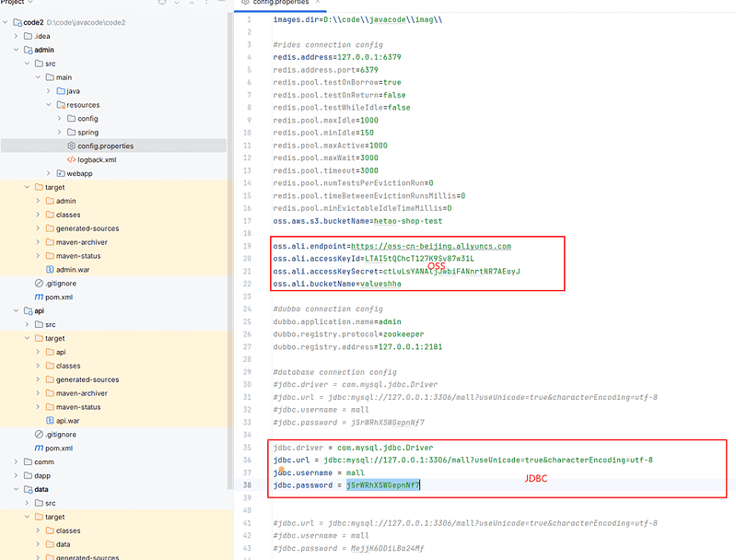This screenshot has width=736, height=560.
Task: Click the dubbo.application.name=admin line
Action: pyautogui.click(x=337, y=321)
